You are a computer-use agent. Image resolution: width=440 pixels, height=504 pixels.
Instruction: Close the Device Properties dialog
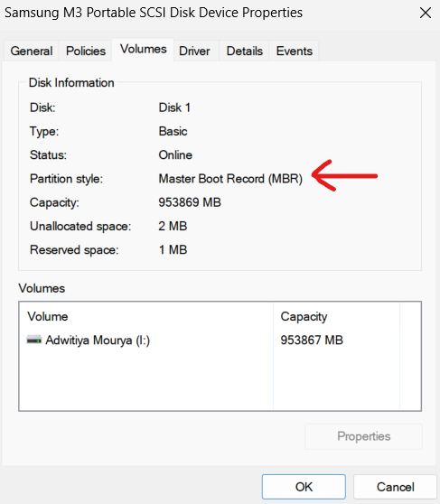tap(426, 13)
